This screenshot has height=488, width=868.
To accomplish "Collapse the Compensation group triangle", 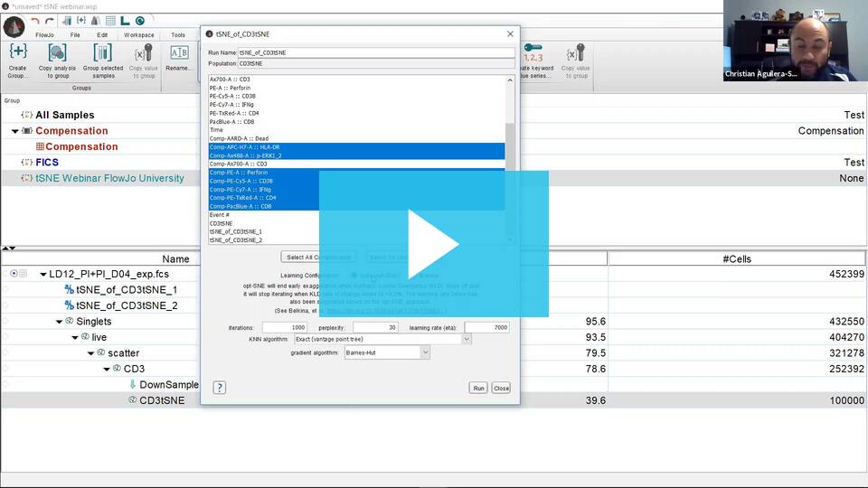I will click(15, 131).
